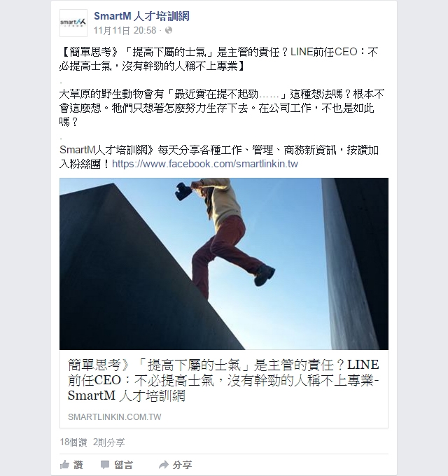Viewport: 448px width, 476px height.
Task: Click the jumping person article thumbnail
Action: click(x=224, y=264)
